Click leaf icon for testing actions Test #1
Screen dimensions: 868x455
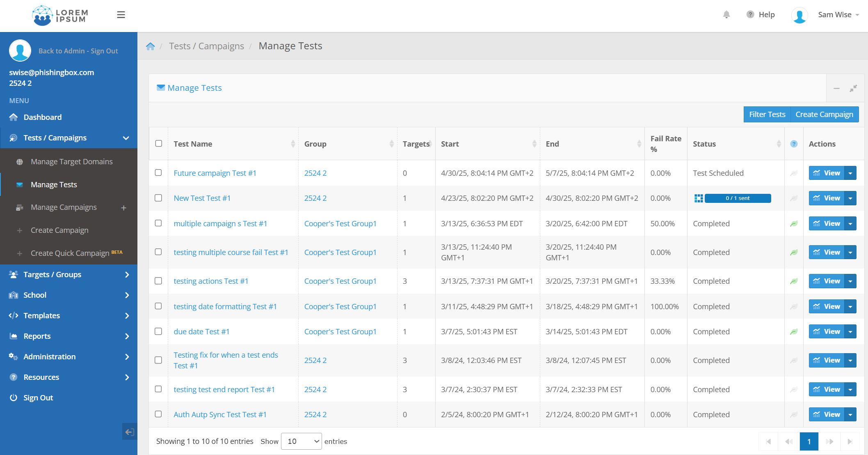coord(794,281)
